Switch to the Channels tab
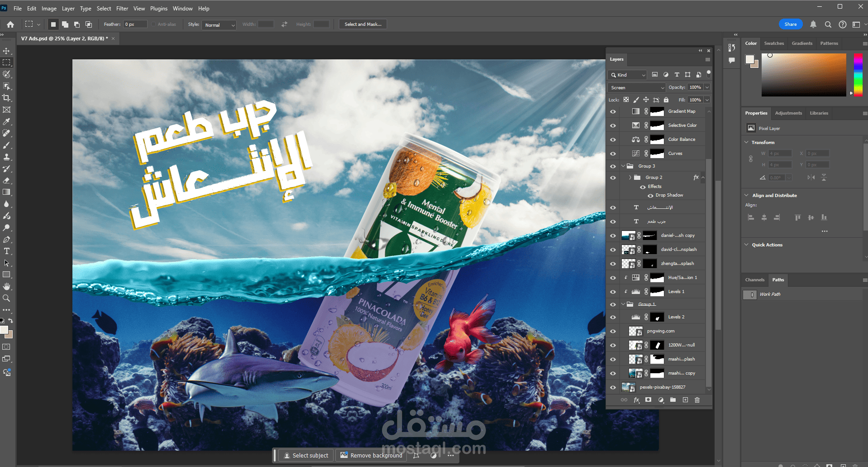The image size is (868, 467). tap(754, 280)
